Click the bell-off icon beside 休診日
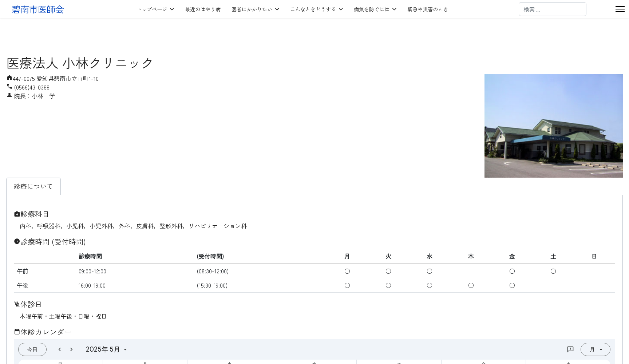 point(16,304)
